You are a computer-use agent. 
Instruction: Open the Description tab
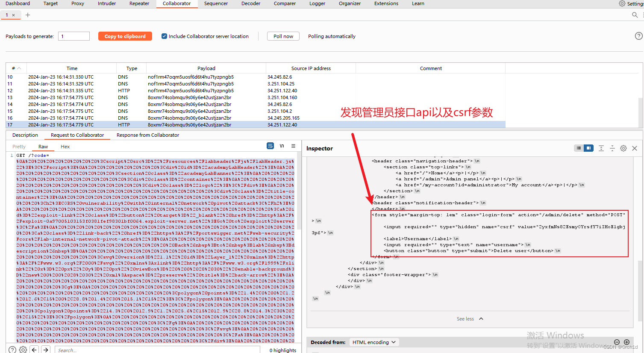pyautogui.click(x=25, y=135)
